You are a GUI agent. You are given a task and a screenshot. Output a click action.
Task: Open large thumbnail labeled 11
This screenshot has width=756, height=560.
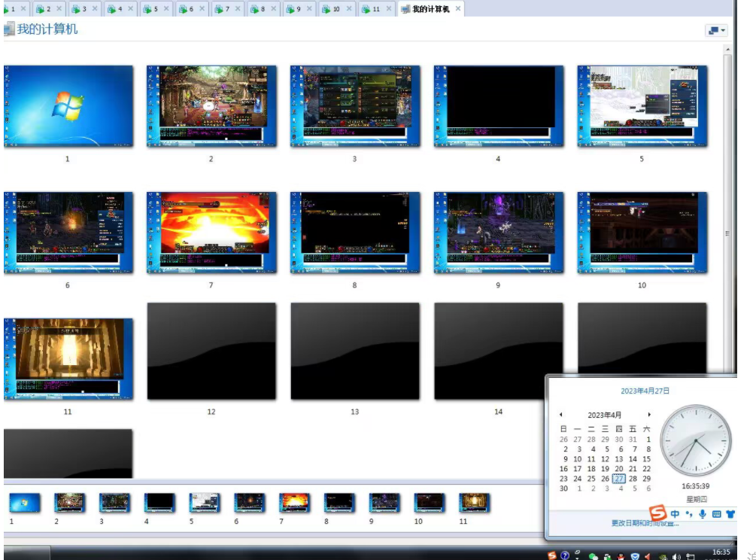click(x=68, y=359)
